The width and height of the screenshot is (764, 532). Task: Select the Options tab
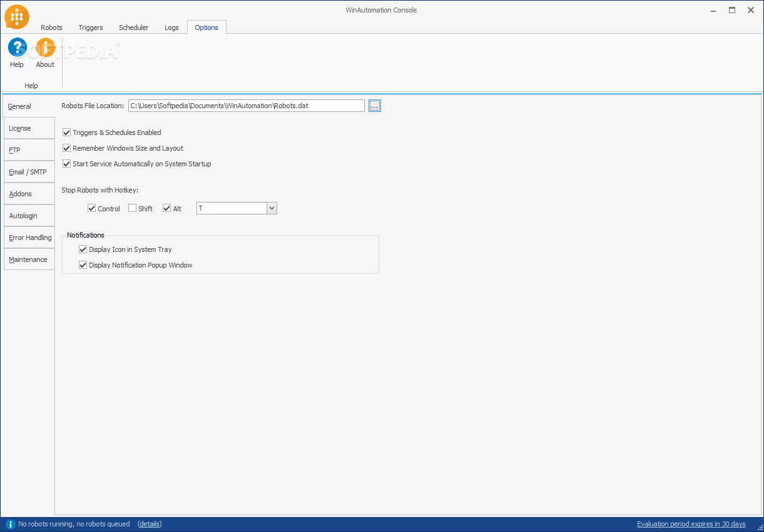point(206,28)
